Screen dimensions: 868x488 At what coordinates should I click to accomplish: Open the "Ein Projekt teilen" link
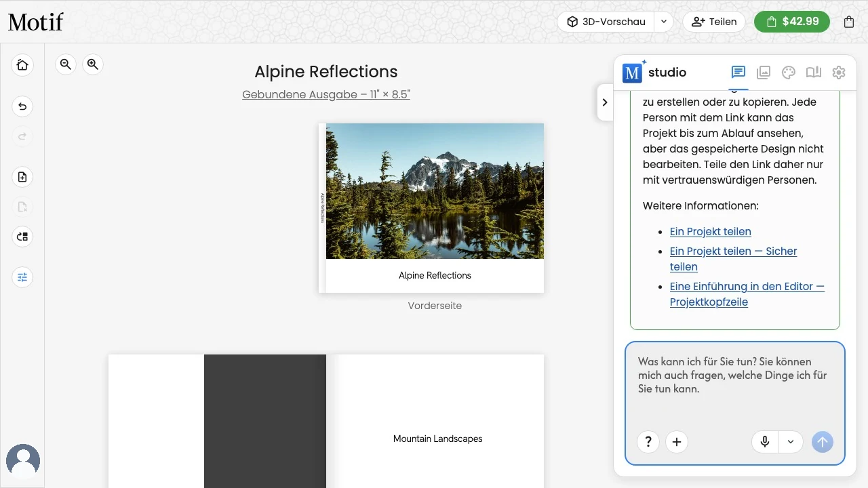click(x=710, y=231)
